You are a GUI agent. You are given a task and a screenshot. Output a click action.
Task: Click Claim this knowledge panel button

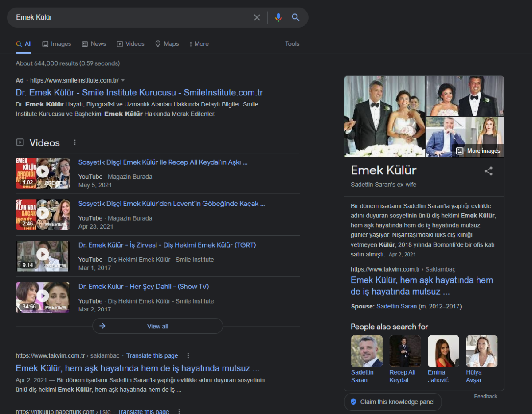point(393,402)
